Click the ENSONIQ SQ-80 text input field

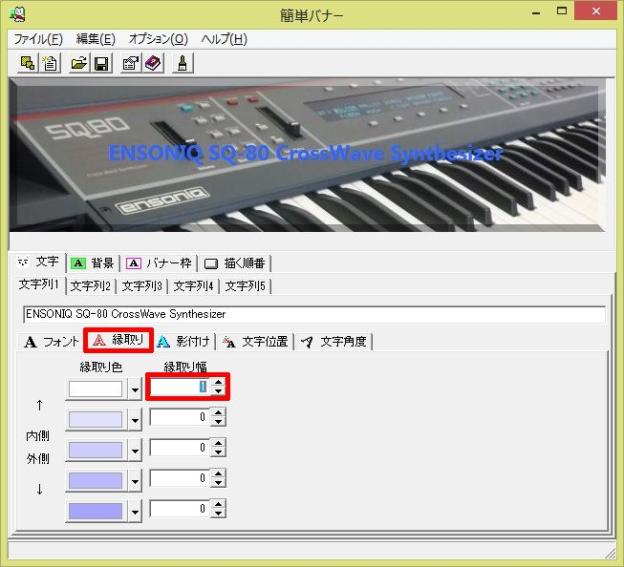pyautogui.click(x=314, y=314)
